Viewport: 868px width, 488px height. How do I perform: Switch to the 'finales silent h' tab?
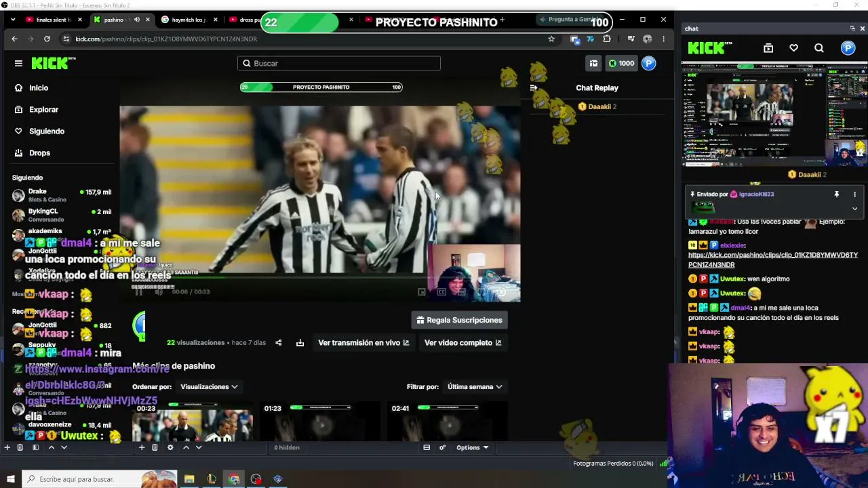(x=53, y=20)
